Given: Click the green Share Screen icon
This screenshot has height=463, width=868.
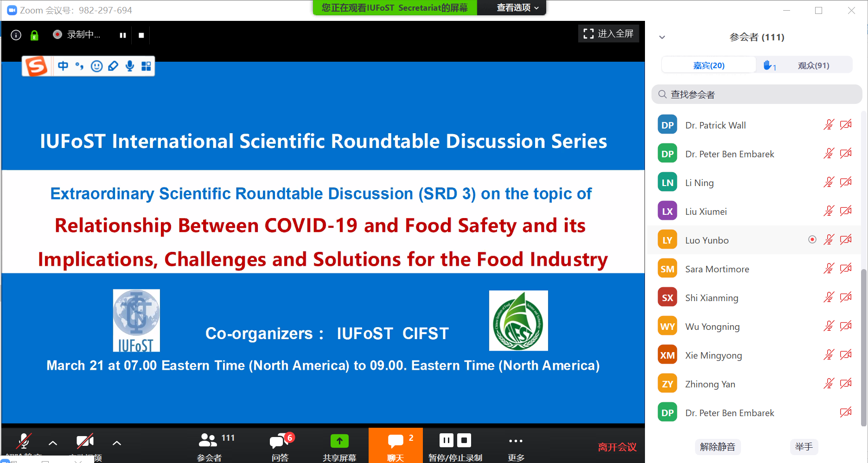Looking at the screenshot, I should 339,441.
